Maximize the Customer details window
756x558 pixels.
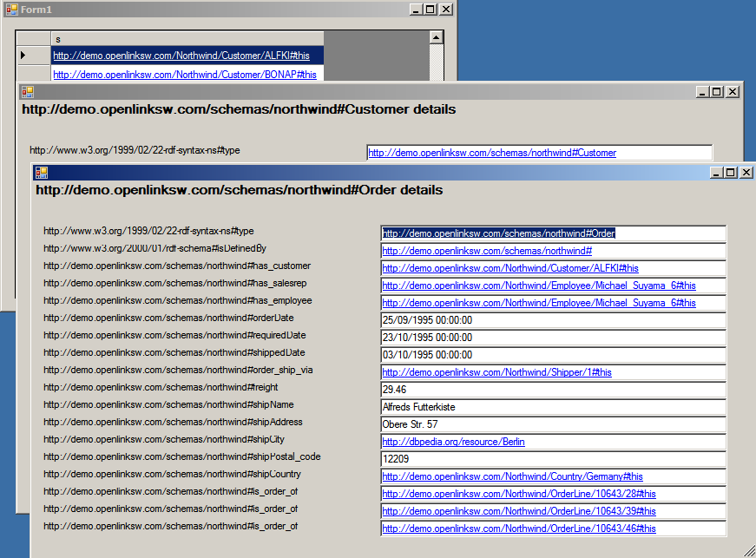(x=716, y=91)
